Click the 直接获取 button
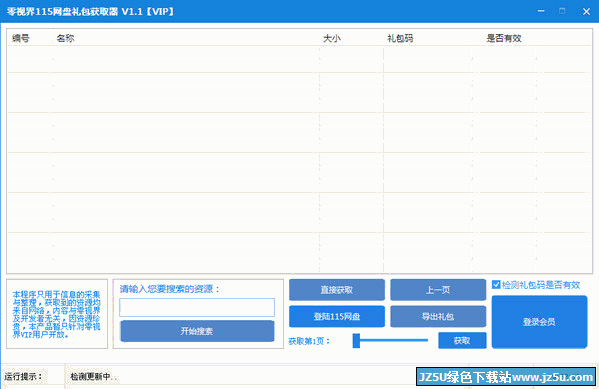599x389 pixels. tap(337, 290)
